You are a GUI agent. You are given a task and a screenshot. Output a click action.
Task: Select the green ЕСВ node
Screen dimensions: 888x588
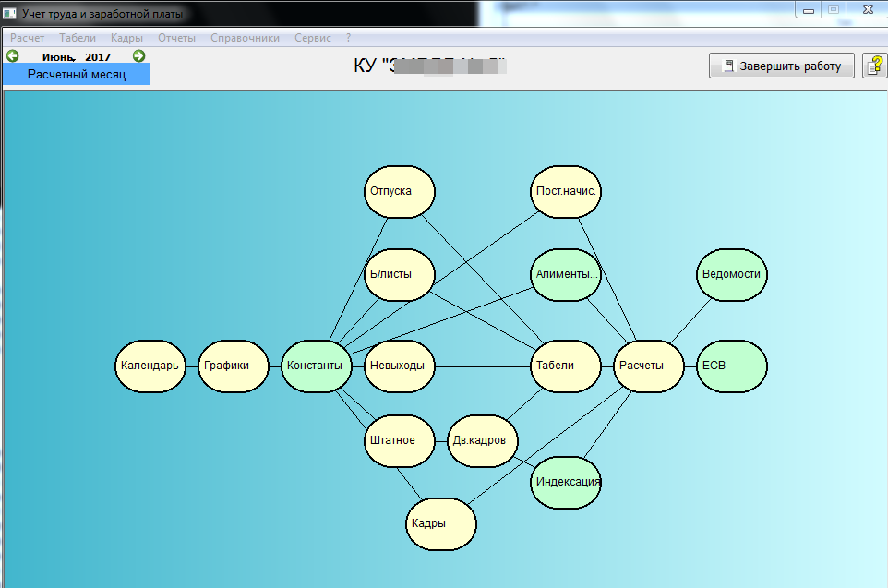click(x=731, y=366)
